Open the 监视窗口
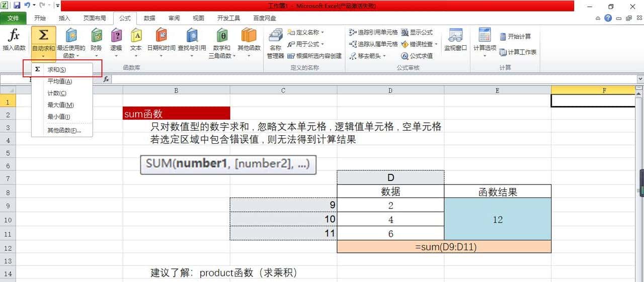Viewport: 644px width, 282px height. [x=456, y=40]
